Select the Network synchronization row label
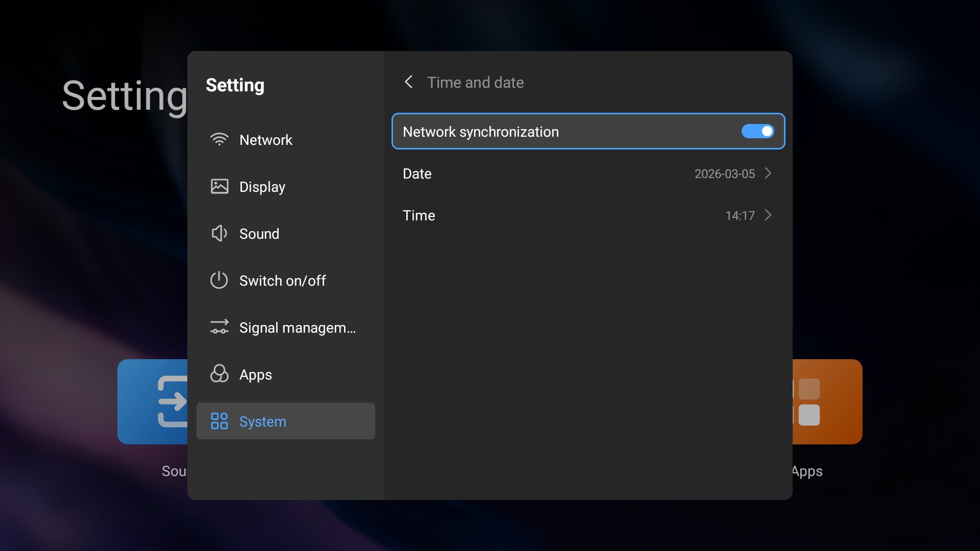This screenshot has height=551, width=980. click(480, 132)
